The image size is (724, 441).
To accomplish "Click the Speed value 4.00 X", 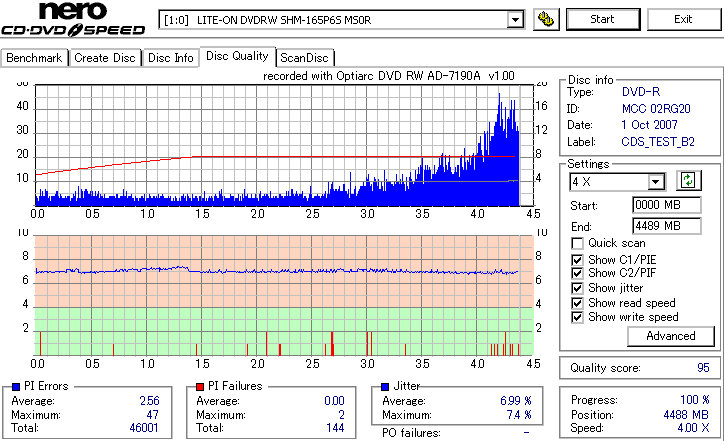I will coord(694,428).
